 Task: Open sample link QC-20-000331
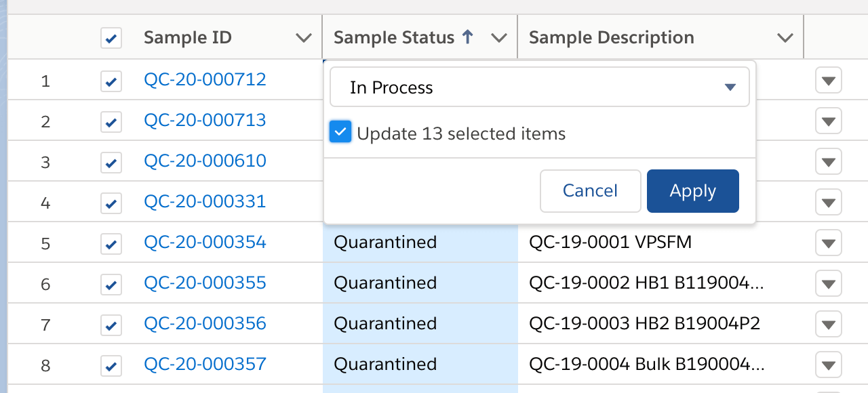tap(205, 202)
